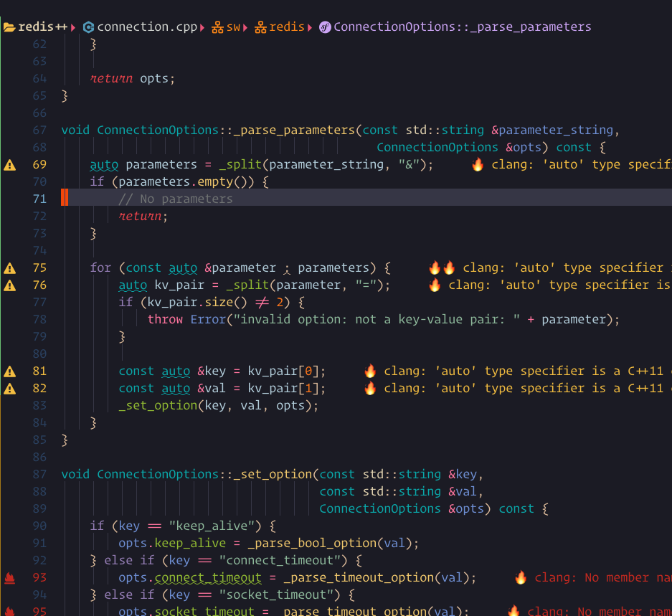This screenshot has width=672, height=616.
Task: Click the C++ file icon before connection.cpp
Action: [x=88, y=26]
